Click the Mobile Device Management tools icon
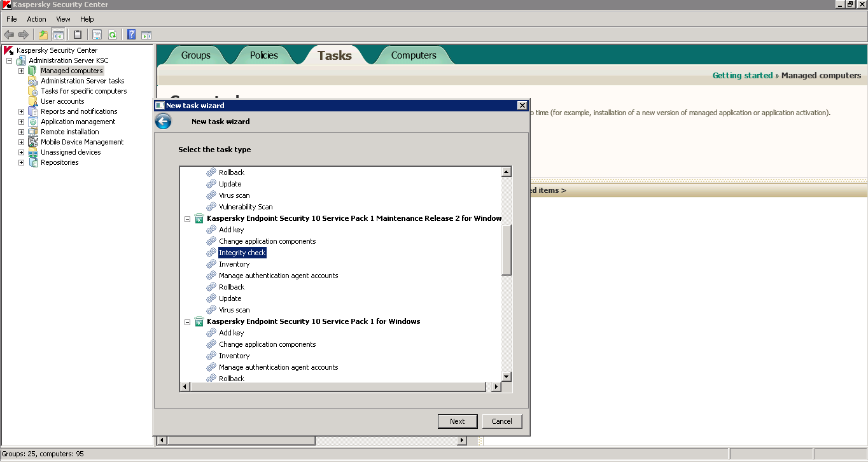The height and width of the screenshot is (462, 868). click(33, 142)
